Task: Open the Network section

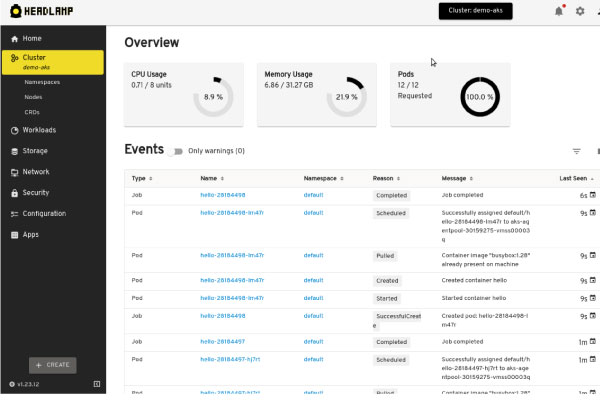Action: (x=53, y=172)
